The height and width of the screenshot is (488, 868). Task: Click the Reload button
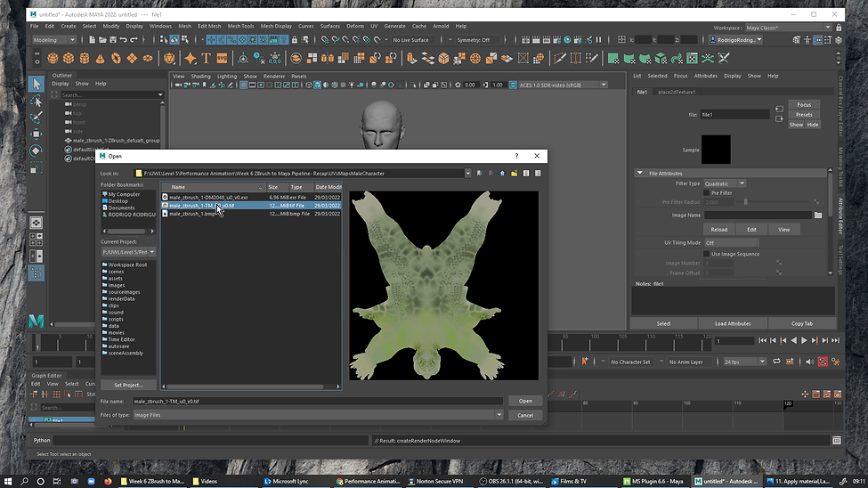(x=718, y=230)
